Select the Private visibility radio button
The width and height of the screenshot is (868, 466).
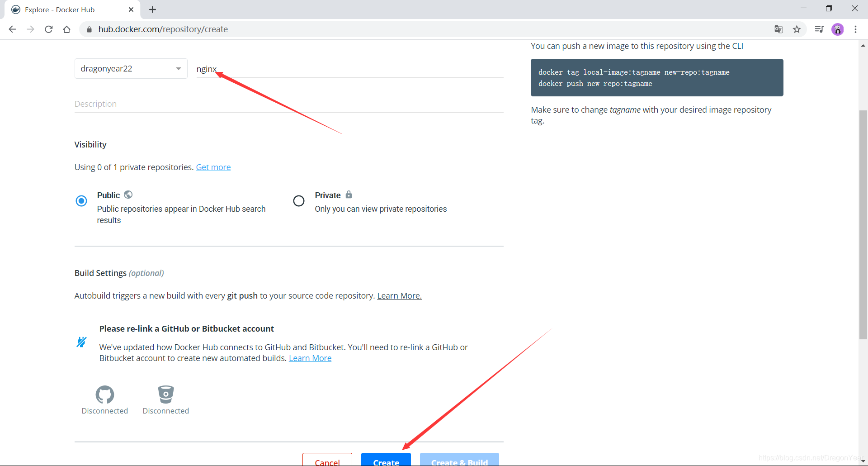coord(299,201)
